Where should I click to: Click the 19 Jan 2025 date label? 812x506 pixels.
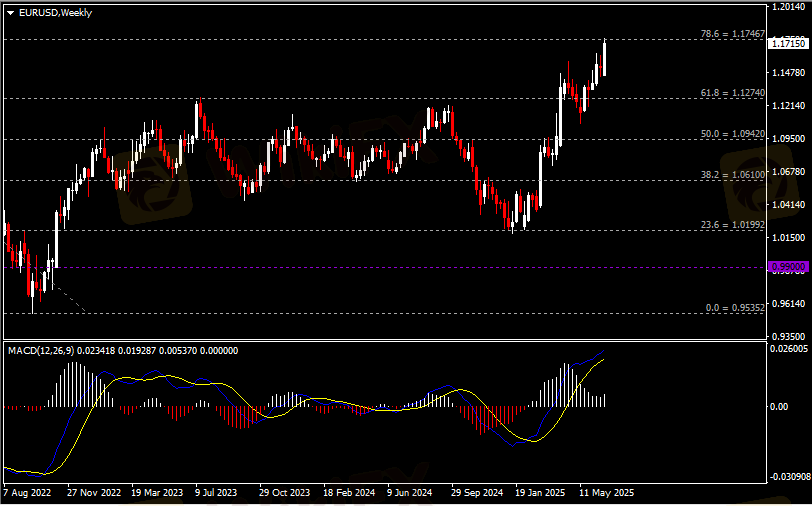click(x=540, y=493)
